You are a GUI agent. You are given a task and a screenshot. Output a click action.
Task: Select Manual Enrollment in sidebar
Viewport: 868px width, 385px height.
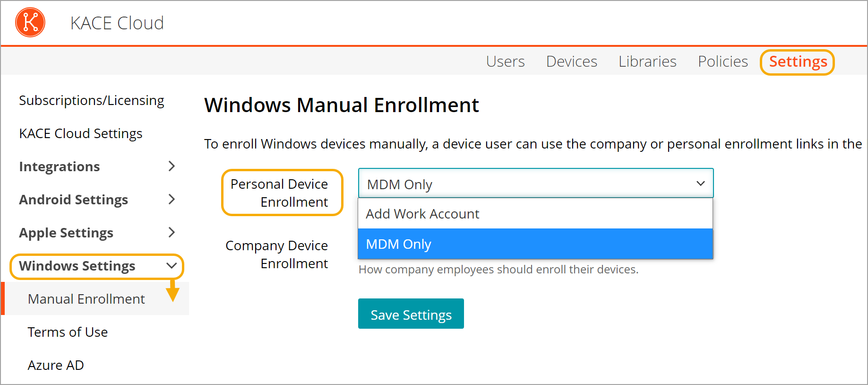pyautogui.click(x=86, y=299)
